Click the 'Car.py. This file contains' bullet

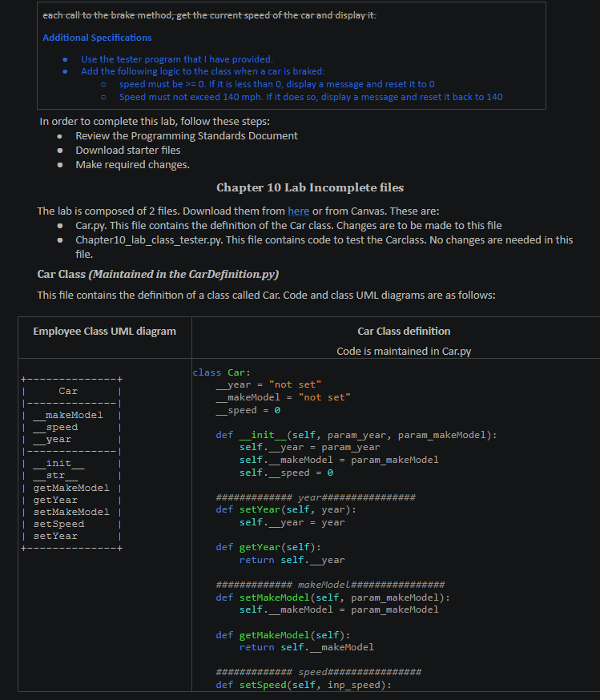coord(288,225)
